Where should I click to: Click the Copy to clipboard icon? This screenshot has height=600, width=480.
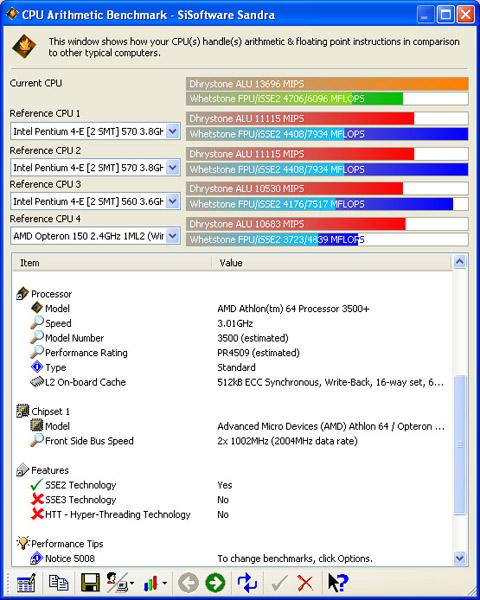58,583
